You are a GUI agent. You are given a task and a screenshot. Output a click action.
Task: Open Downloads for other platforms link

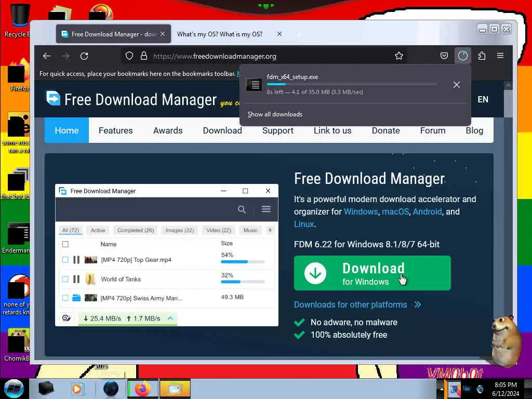357,304
